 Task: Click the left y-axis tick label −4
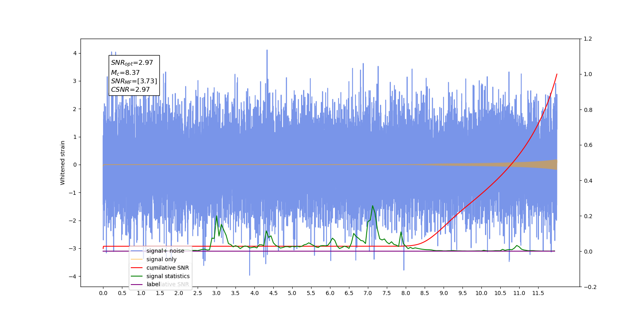click(x=72, y=277)
